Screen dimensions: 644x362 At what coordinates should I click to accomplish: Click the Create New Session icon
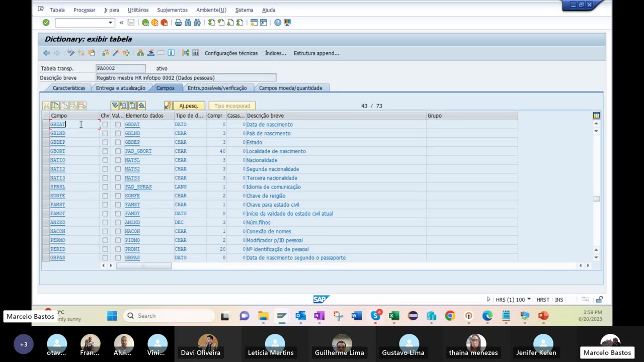(x=254, y=23)
